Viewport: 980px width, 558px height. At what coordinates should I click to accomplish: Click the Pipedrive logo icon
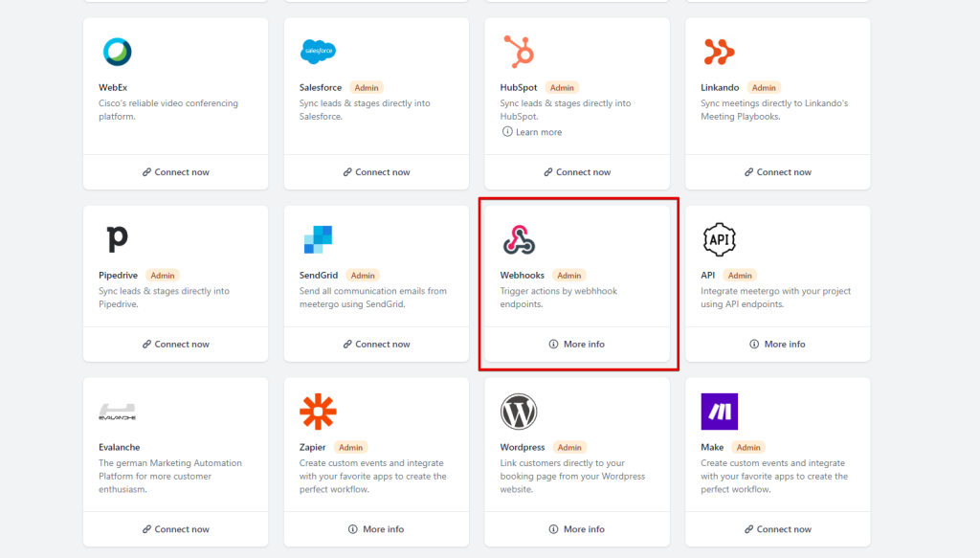[117, 238]
